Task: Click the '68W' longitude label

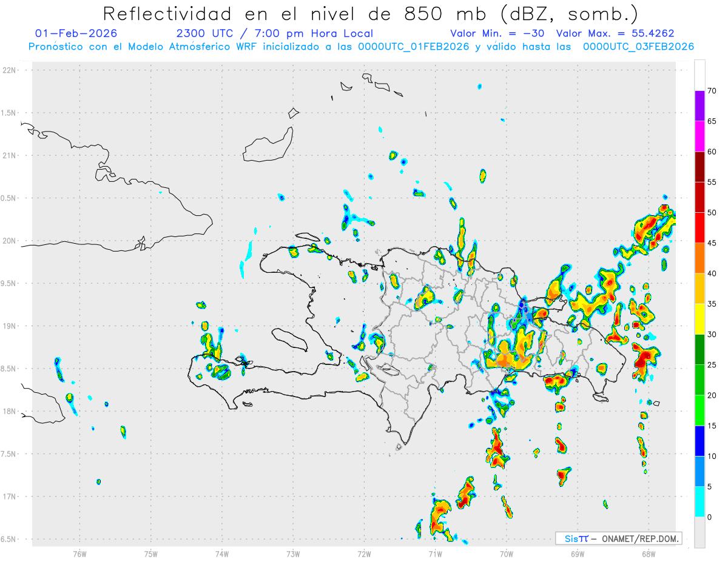Action: pyautogui.click(x=649, y=554)
